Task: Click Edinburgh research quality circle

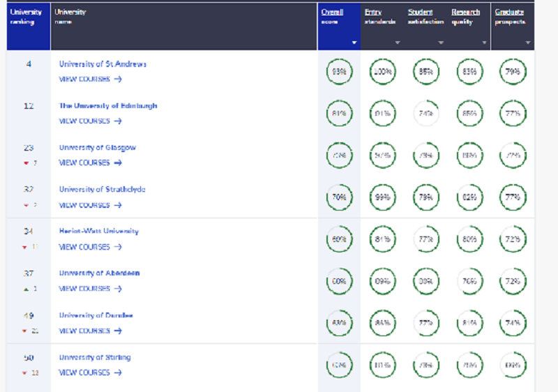Action: tap(469, 114)
